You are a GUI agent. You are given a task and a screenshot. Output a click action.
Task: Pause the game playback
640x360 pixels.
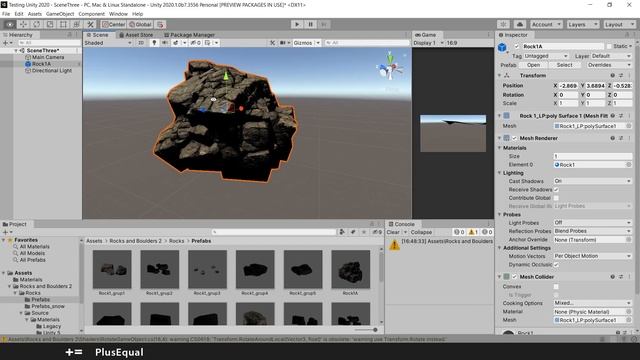(310, 24)
